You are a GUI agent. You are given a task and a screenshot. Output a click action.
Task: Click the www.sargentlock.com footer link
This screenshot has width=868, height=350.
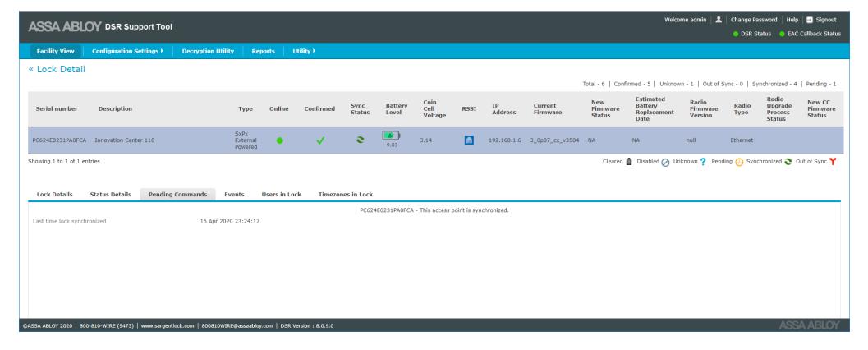coord(168,325)
